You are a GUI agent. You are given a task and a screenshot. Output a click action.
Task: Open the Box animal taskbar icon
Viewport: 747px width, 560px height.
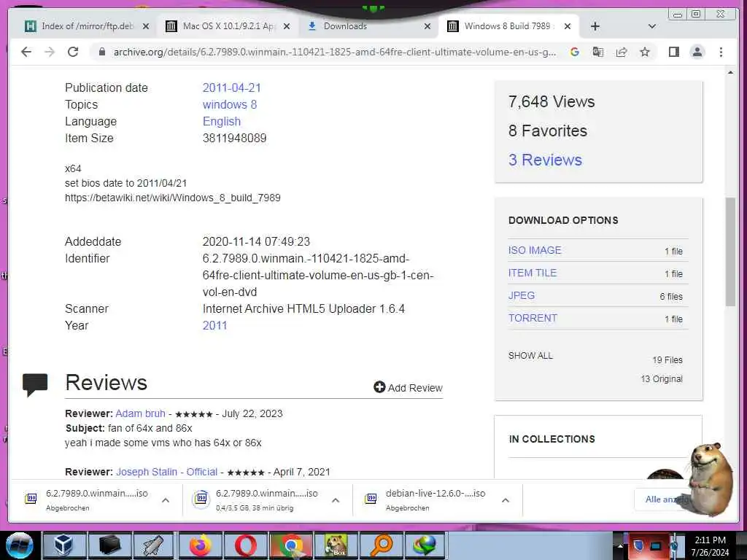tap(336, 545)
